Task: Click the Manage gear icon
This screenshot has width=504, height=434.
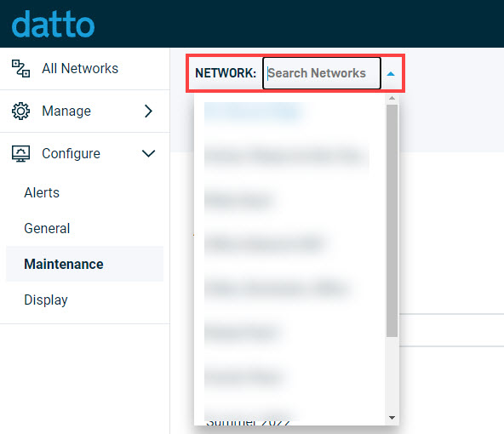Action: click(21, 111)
